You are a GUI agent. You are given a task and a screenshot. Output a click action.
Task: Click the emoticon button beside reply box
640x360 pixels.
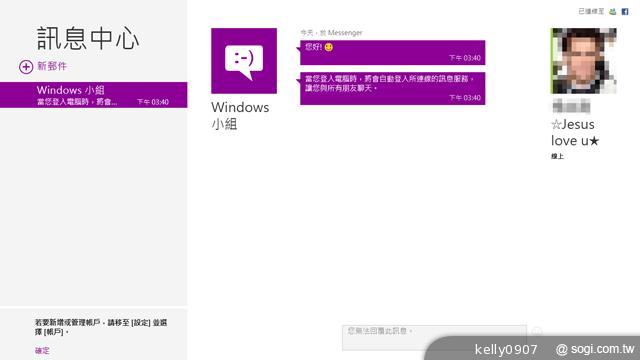click(537, 331)
